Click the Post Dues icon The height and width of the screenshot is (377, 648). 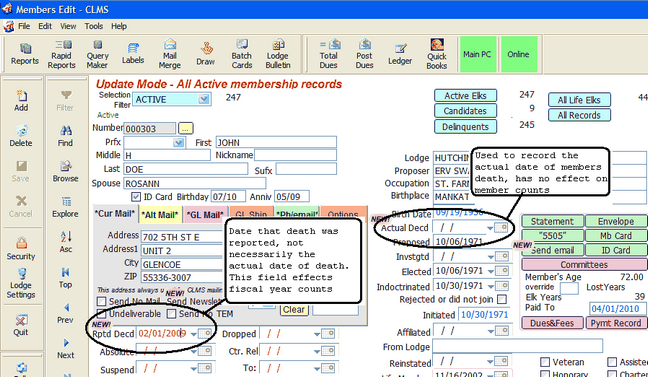tap(364, 54)
